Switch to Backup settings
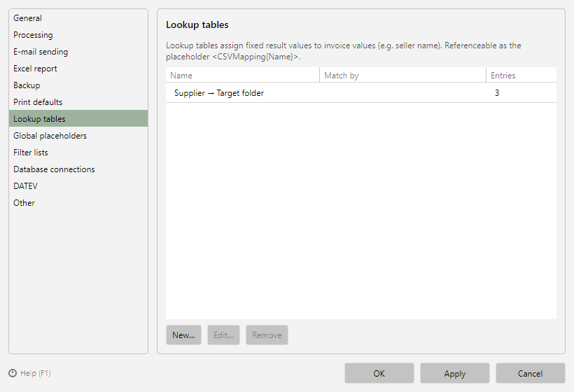The height and width of the screenshot is (392, 574). click(78, 85)
